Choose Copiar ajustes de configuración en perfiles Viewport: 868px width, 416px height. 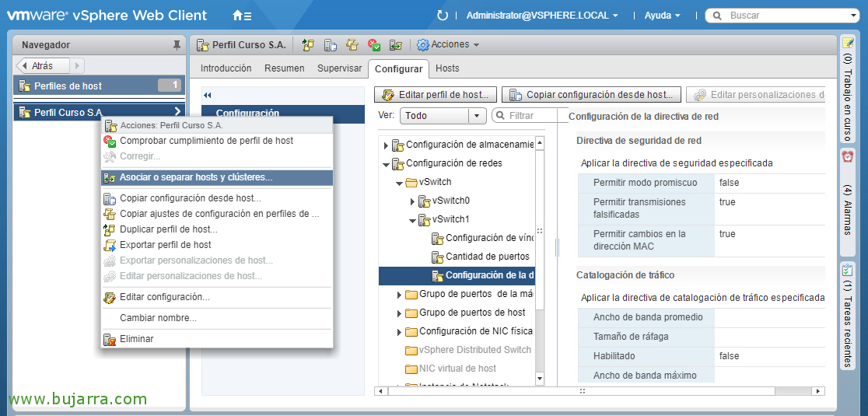point(217,214)
